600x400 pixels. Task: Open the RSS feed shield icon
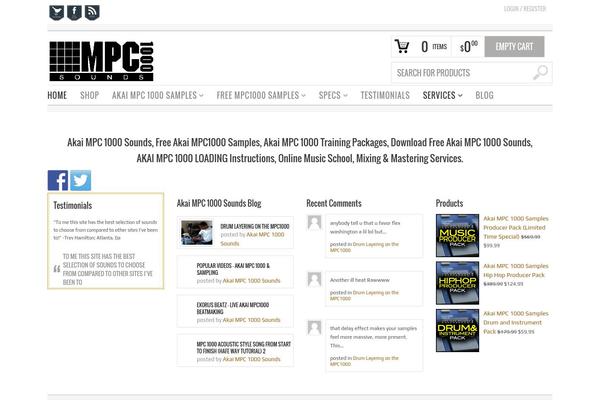[x=92, y=12]
